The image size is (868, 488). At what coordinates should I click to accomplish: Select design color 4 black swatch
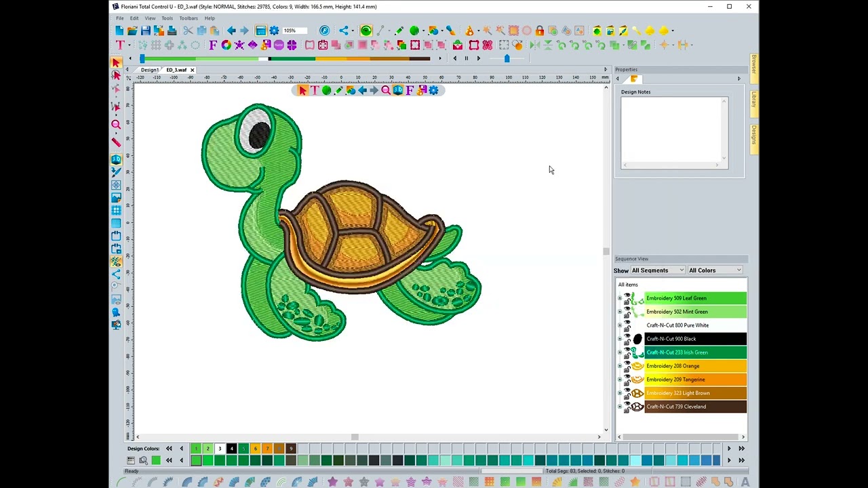click(231, 449)
